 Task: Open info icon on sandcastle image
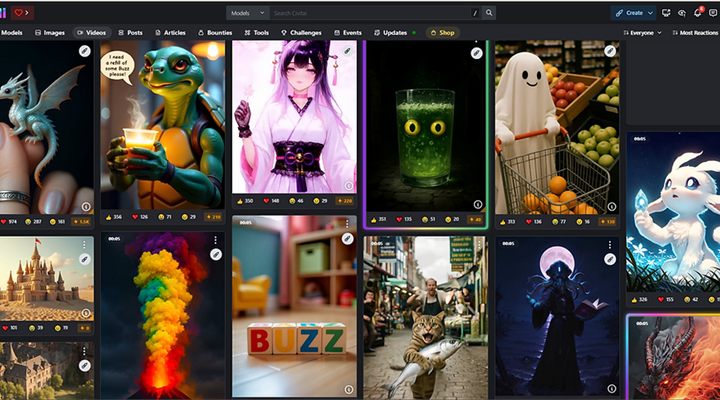click(x=86, y=313)
